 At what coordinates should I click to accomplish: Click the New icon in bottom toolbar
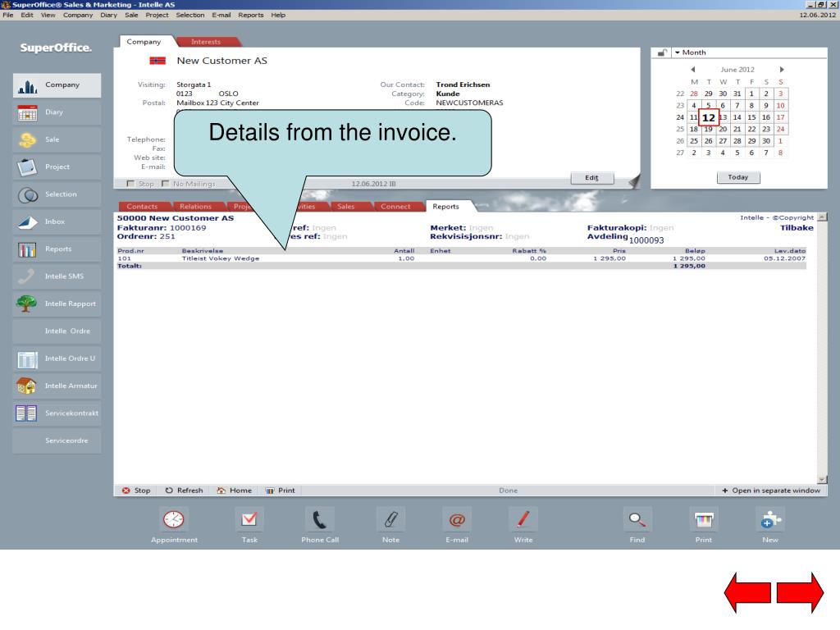[x=770, y=519]
